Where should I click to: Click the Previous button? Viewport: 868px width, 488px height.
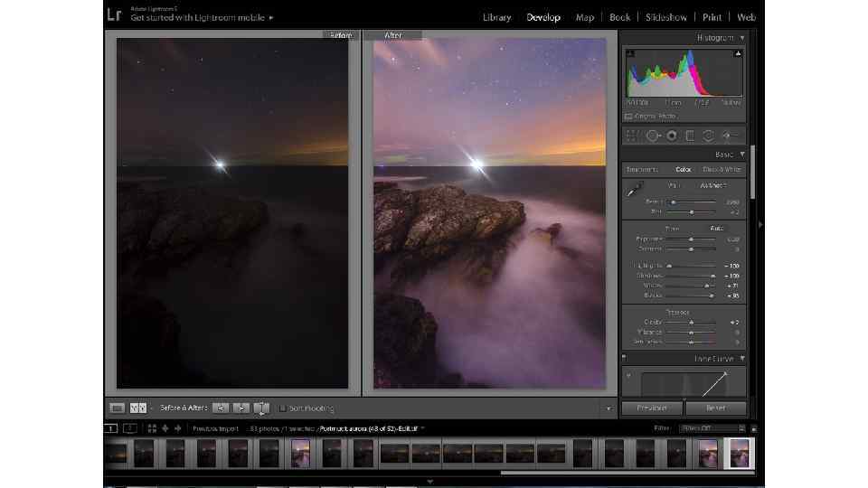tap(650, 408)
